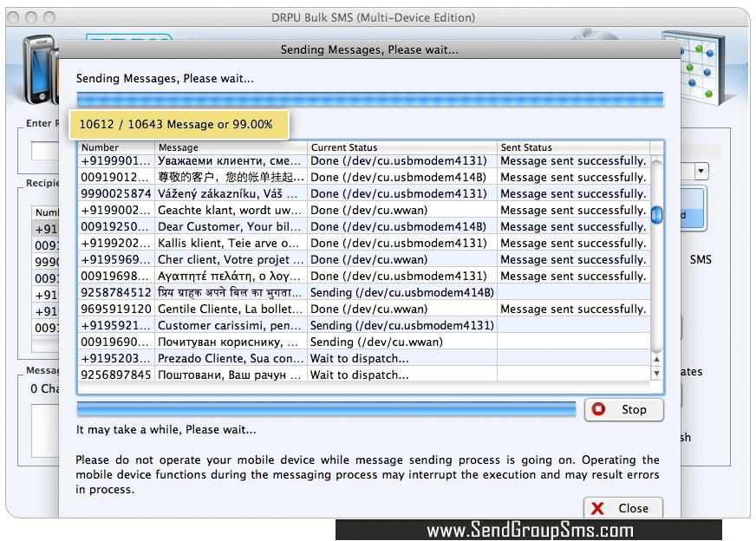Click number cell starting 00919012
756x541 pixels.
pos(116,178)
